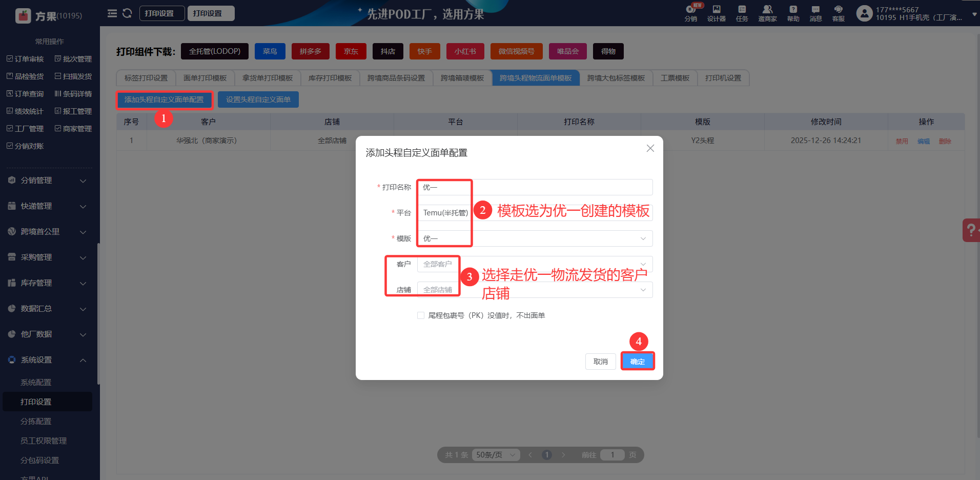Click 删除 link in table row
Viewport: 980px width, 480px height.
945,141
